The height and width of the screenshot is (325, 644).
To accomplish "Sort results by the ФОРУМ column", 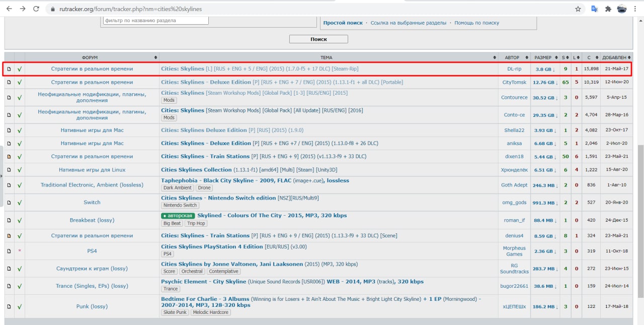I will tap(92, 57).
